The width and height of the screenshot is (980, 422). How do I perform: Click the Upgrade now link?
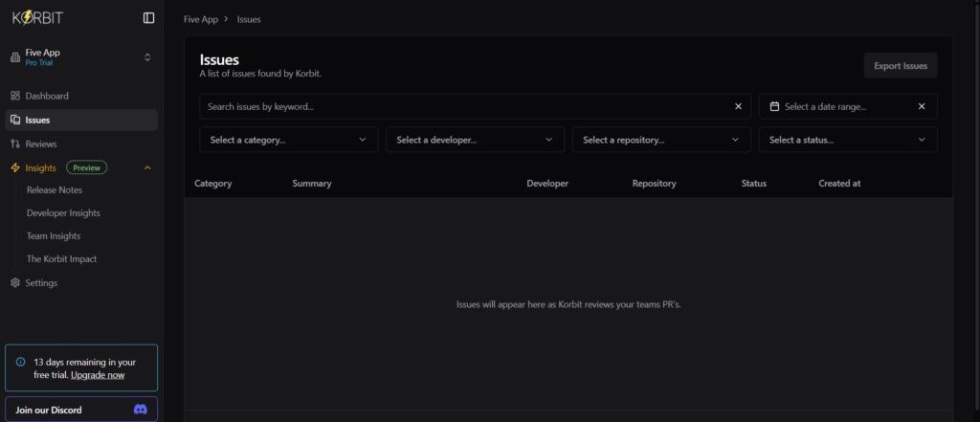(98, 375)
